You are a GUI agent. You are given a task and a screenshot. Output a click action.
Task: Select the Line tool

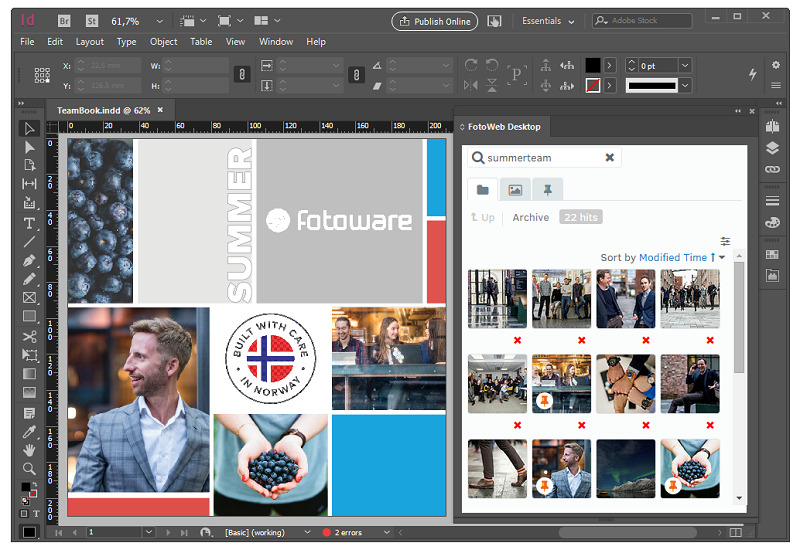[x=30, y=242]
